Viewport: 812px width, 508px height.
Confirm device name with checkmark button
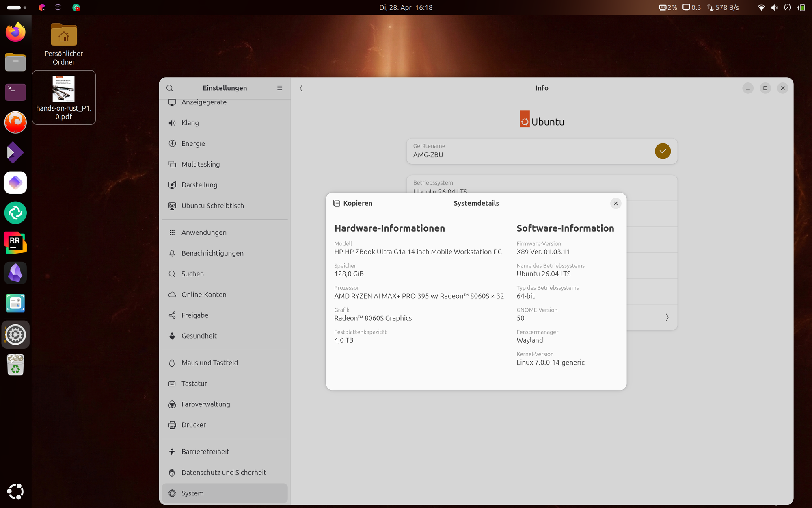tap(662, 151)
